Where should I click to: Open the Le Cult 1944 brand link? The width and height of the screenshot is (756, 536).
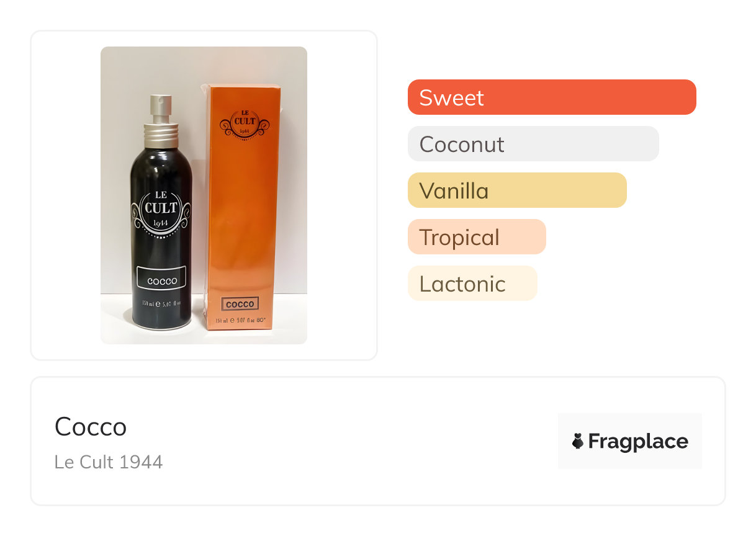click(x=109, y=462)
